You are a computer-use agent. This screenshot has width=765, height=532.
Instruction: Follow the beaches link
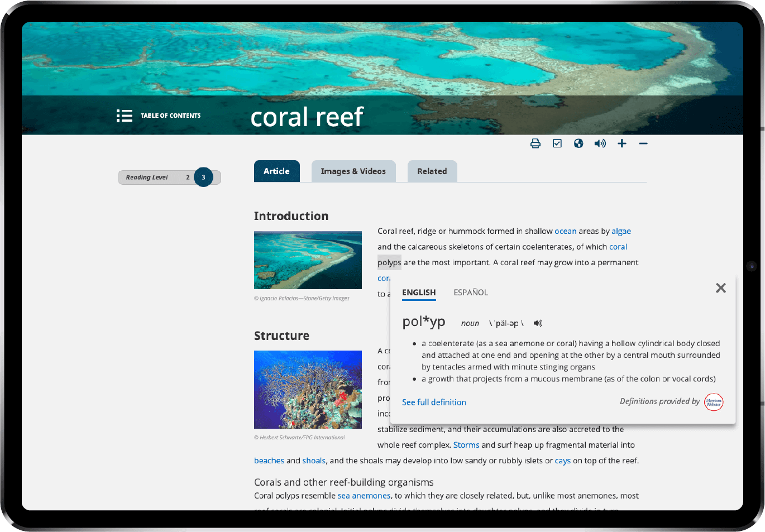pyautogui.click(x=269, y=461)
